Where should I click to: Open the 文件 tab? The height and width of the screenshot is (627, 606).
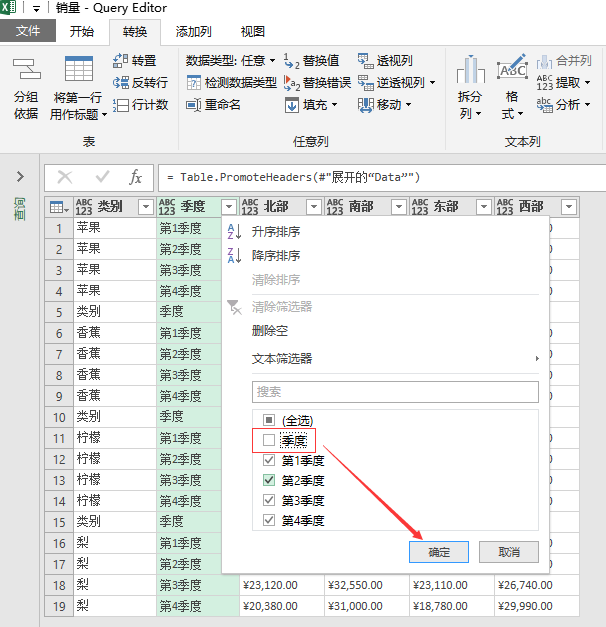28,31
